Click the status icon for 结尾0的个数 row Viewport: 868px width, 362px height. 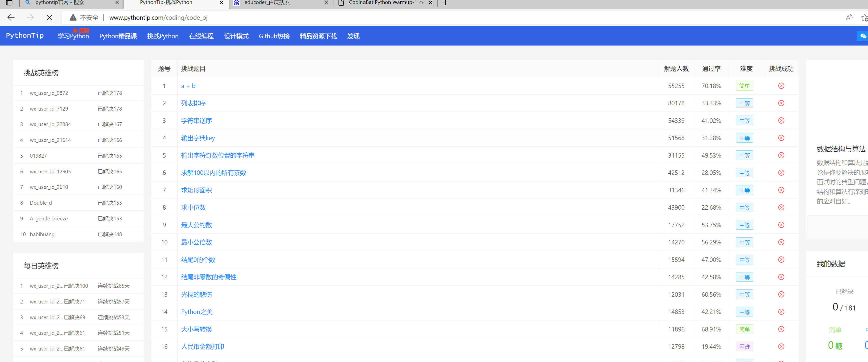781,259
